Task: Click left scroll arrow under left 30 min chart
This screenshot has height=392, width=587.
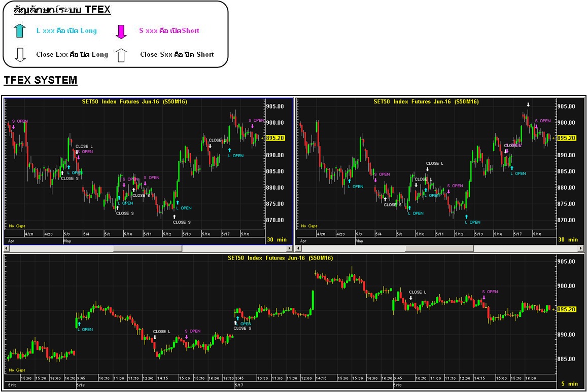Action: click(x=7, y=248)
